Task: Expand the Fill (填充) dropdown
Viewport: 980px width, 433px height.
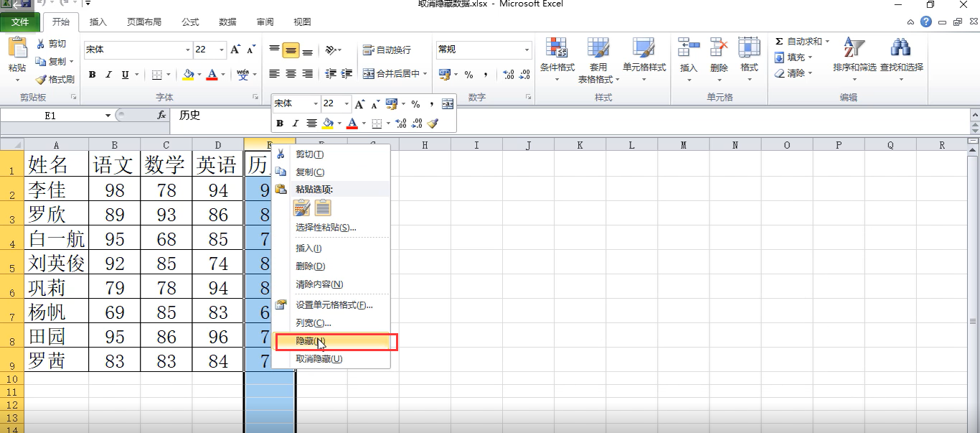Action: click(810, 57)
